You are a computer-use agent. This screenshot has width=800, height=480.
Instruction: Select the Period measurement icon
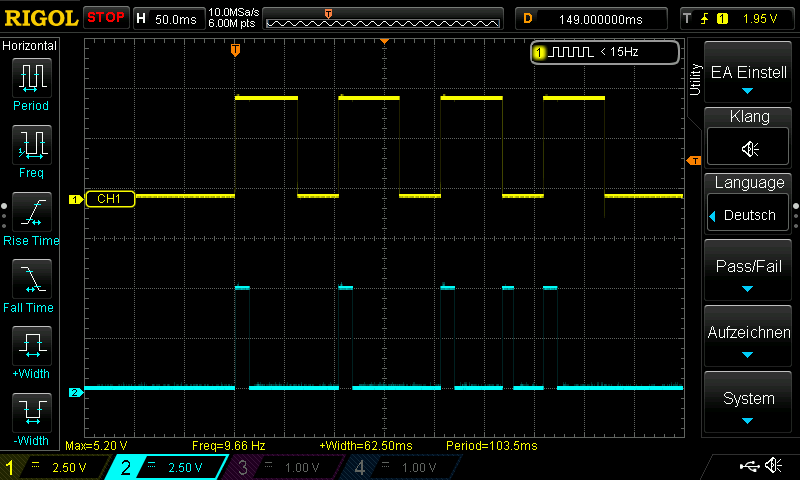tap(31, 77)
